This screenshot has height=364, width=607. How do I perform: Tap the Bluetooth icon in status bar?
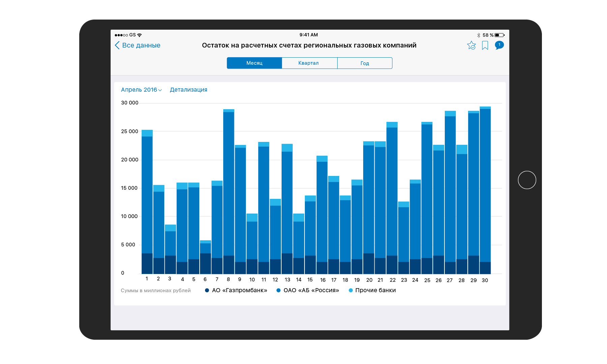pyautogui.click(x=478, y=35)
